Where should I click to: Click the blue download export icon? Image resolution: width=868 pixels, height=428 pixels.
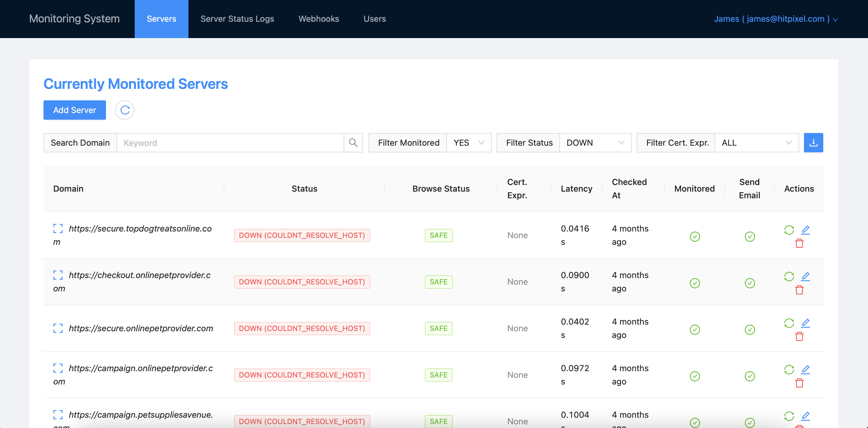tap(813, 143)
